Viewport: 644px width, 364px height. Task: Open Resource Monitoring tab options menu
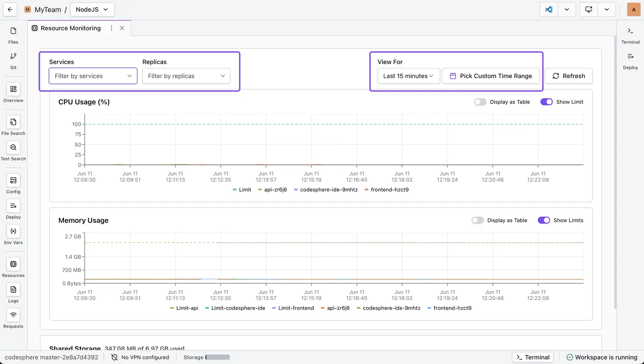click(x=111, y=28)
